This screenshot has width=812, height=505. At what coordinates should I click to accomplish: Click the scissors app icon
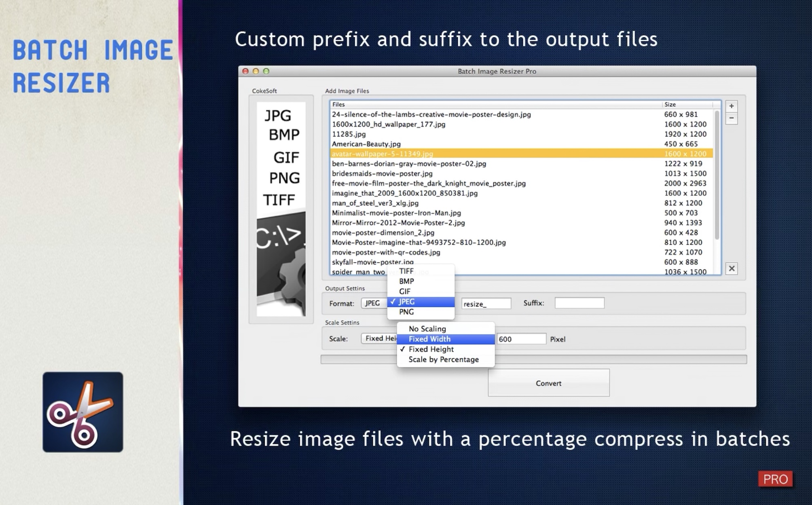83,412
